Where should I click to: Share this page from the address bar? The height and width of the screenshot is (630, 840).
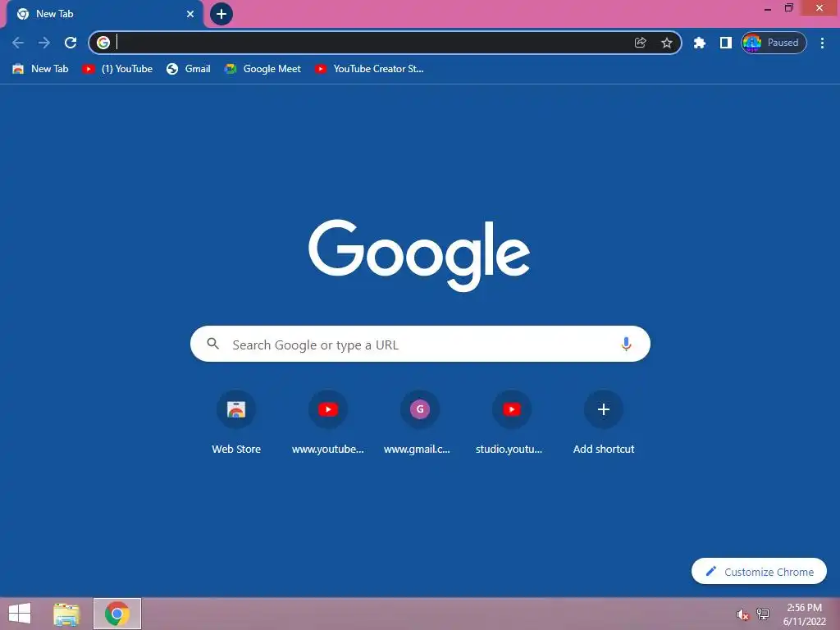pyautogui.click(x=640, y=43)
